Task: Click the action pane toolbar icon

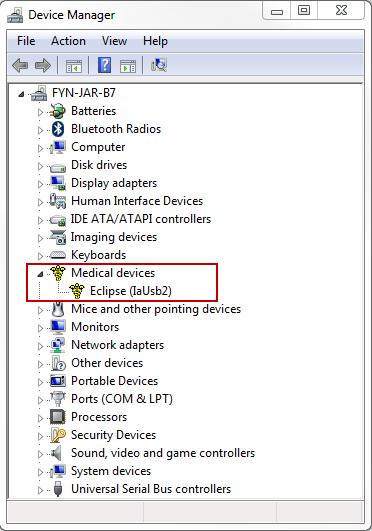Action: tap(128, 65)
